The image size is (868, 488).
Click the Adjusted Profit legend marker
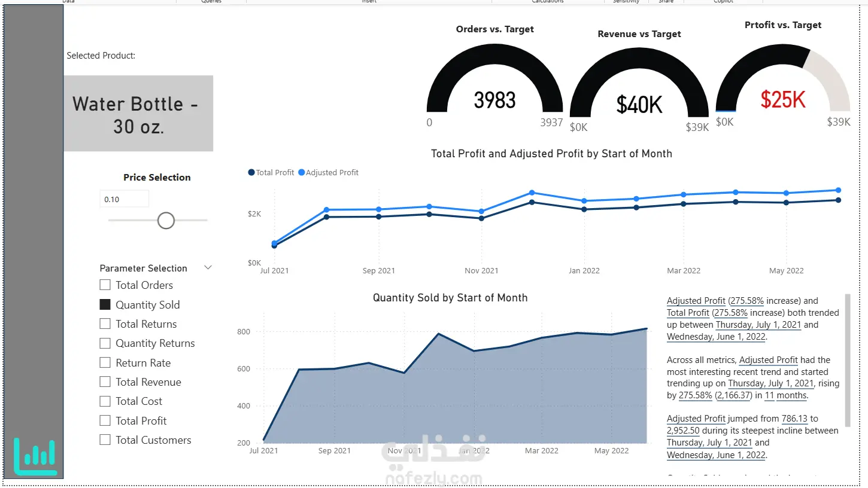pos(302,172)
